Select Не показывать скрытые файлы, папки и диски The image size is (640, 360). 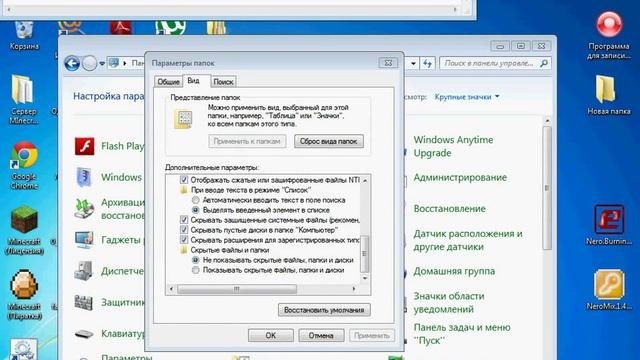(x=196, y=260)
